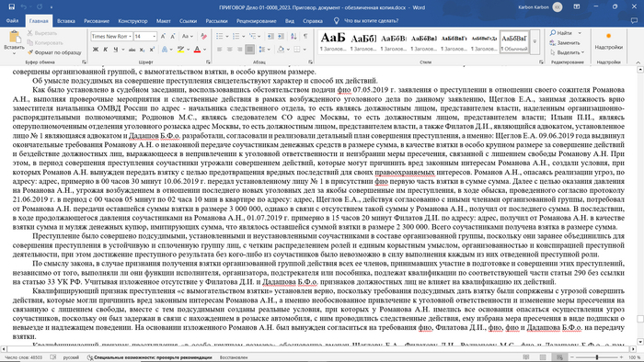The height and width of the screenshot is (362, 644).
Task: Switch to Web Layout view icon
Action: pos(558,357)
